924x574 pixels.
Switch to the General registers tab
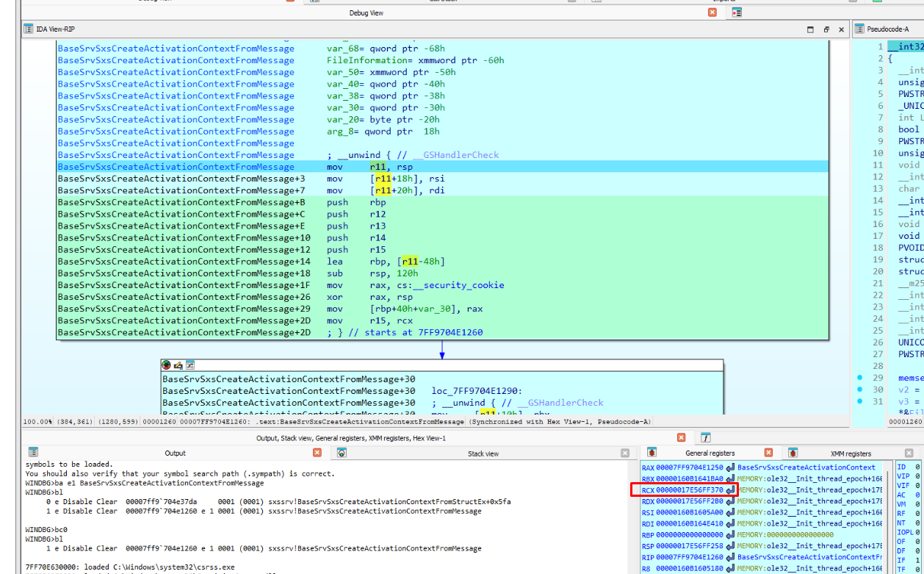tap(710, 453)
